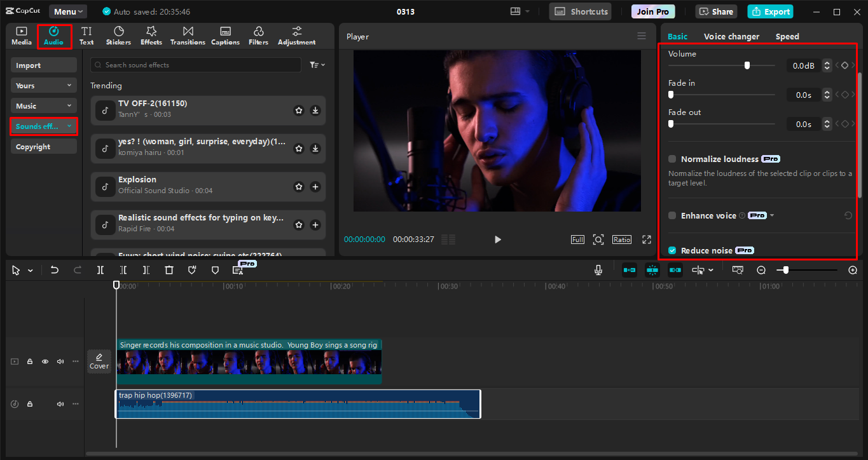Hide the video track with eye icon
This screenshot has height=460, width=868.
tap(45, 362)
